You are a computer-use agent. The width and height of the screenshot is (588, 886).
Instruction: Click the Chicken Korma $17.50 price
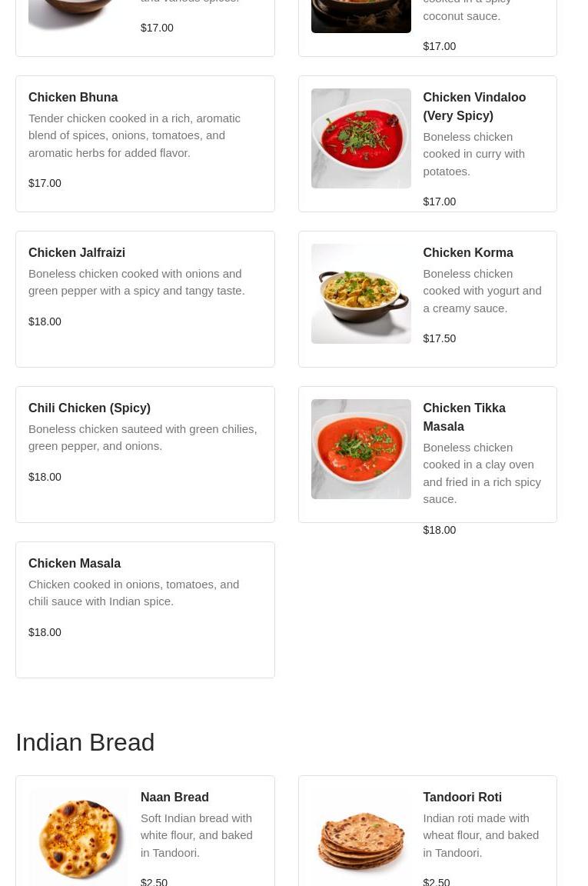(x=439, y=338)
